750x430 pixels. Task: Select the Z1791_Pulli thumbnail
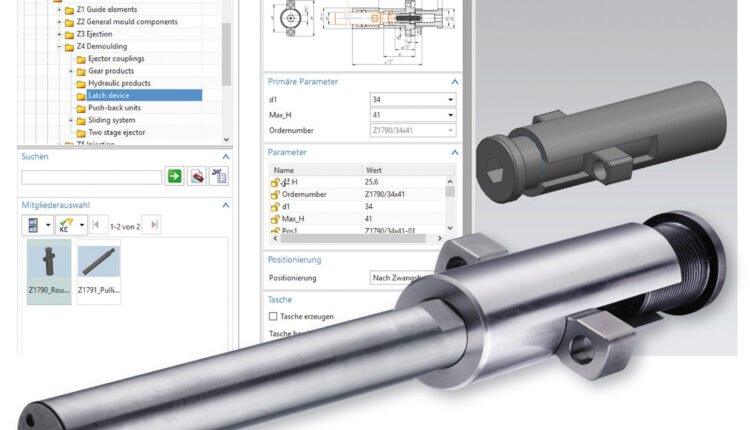click(99, 272)
